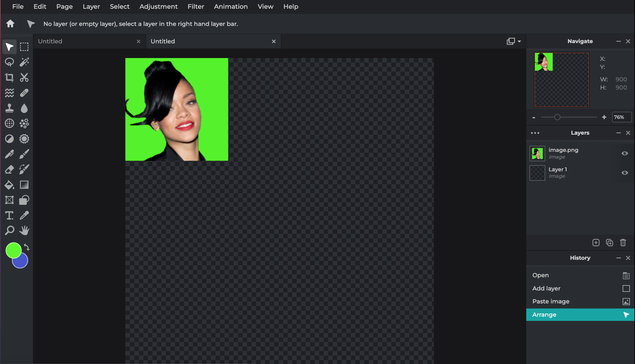
Task: Click the green foreground color swatch
Action: tap(14, 250)
